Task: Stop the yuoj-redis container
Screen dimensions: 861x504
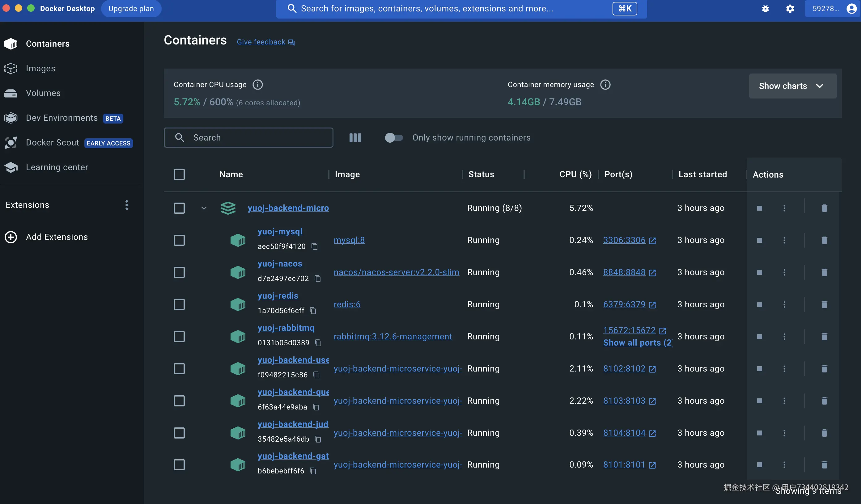Action: tap(759, 304)
